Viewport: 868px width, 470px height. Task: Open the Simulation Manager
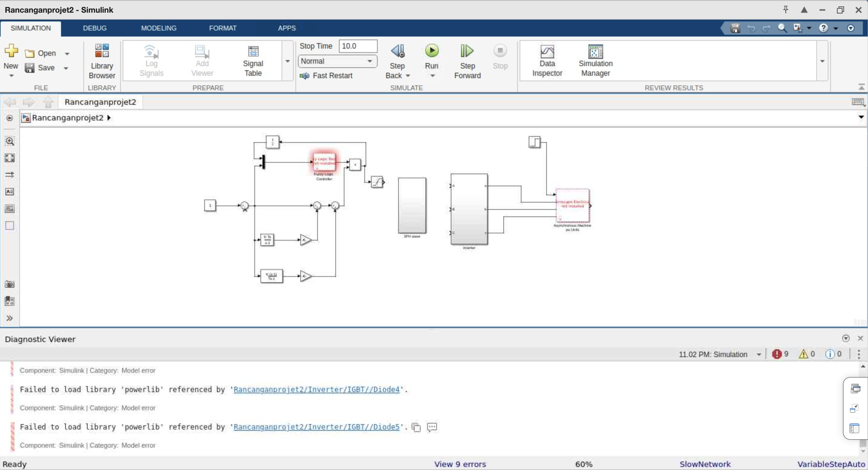click(595, 61)
